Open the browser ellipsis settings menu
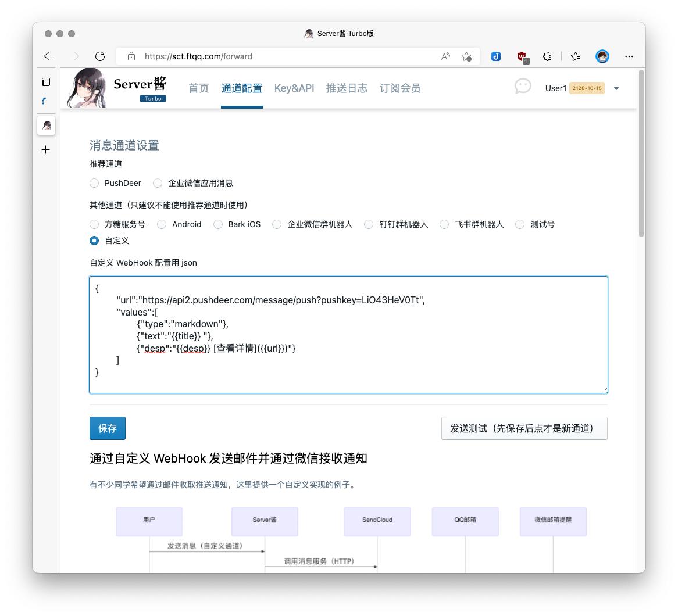 pyautogui.click(x=629, y=56)
